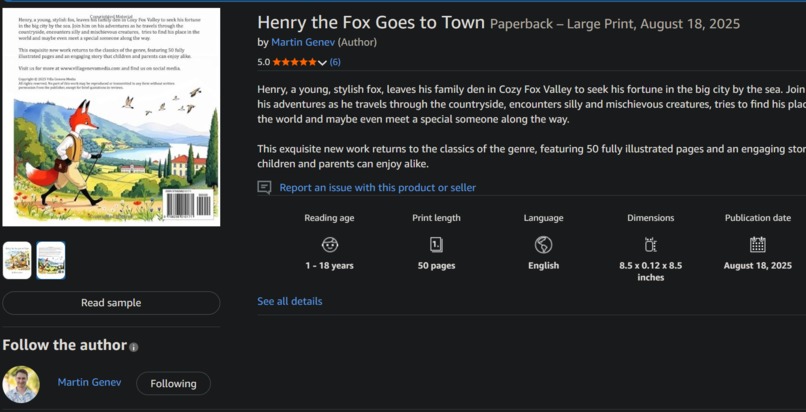The width and height of the screenshot is (806, 412).
Task: Click the Dimensions label
Action: [x=650, y=218]
